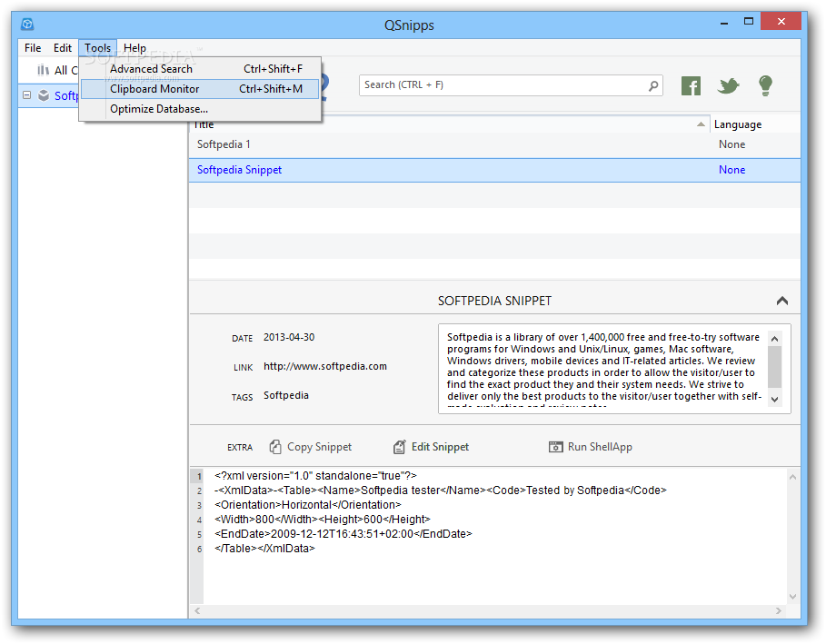Collapse the Softpedia category tree node
The width and height of the screenshot is (826, 644).
pyautogui.click(x=27, y=95)
